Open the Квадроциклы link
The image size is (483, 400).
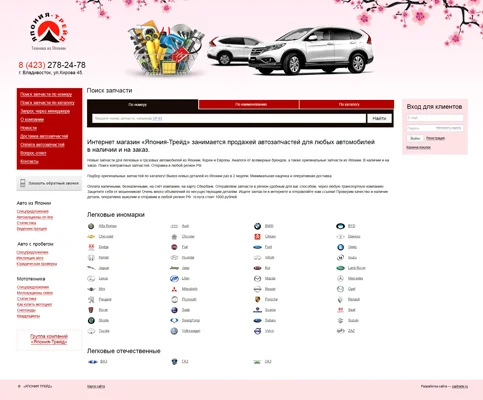click(x=28, y=316)
